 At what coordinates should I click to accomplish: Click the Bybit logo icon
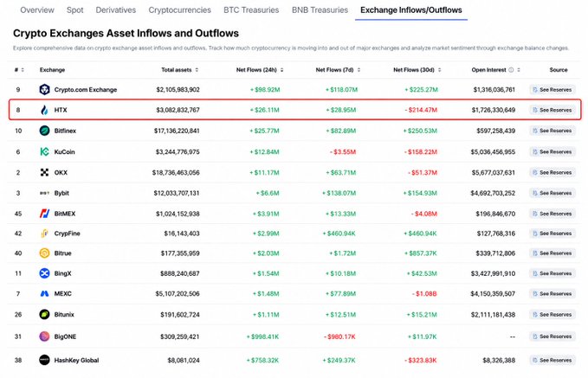click(x=44, y=193)
